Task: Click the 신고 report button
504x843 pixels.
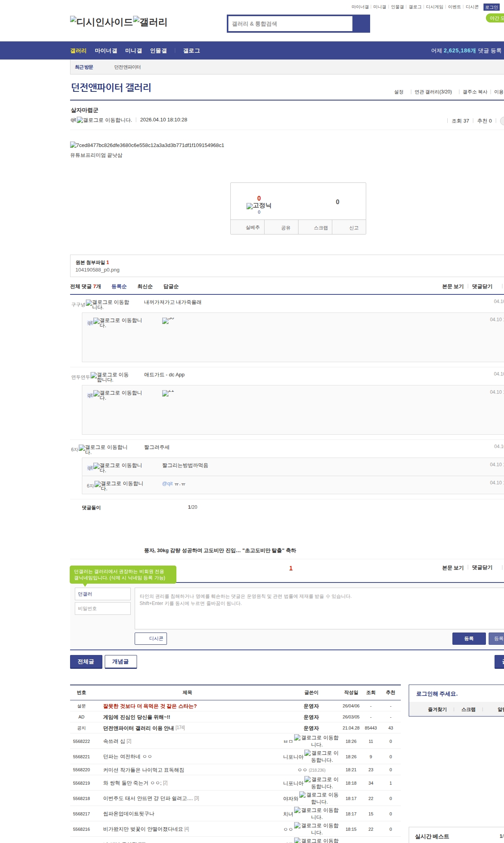Action: [353, 228]
